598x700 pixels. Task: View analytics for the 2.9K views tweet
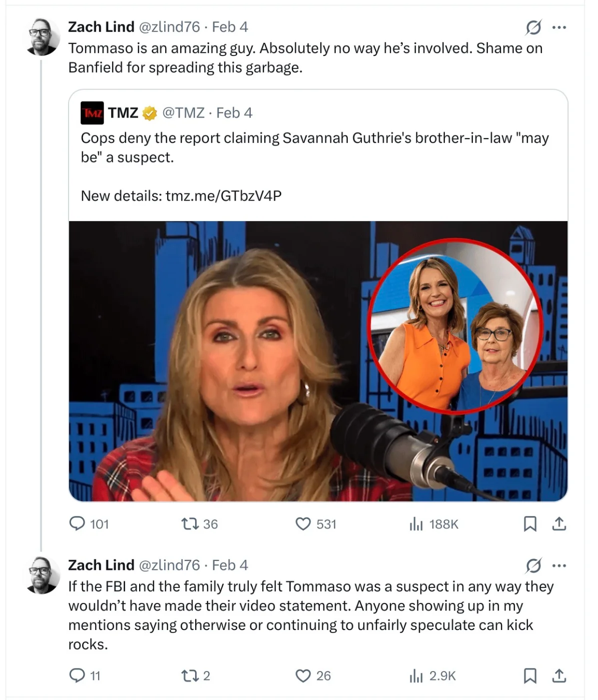coord(416,675)
